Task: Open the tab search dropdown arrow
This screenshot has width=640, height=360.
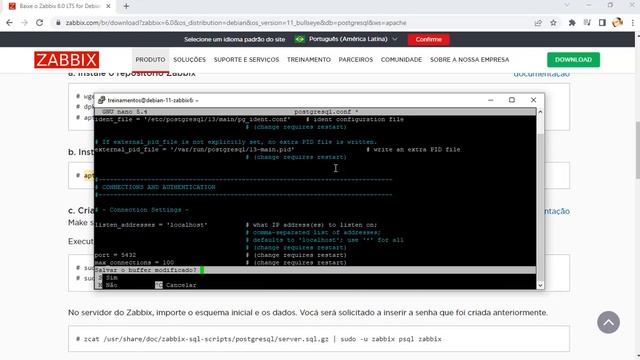Action: (x=567, y=5)
